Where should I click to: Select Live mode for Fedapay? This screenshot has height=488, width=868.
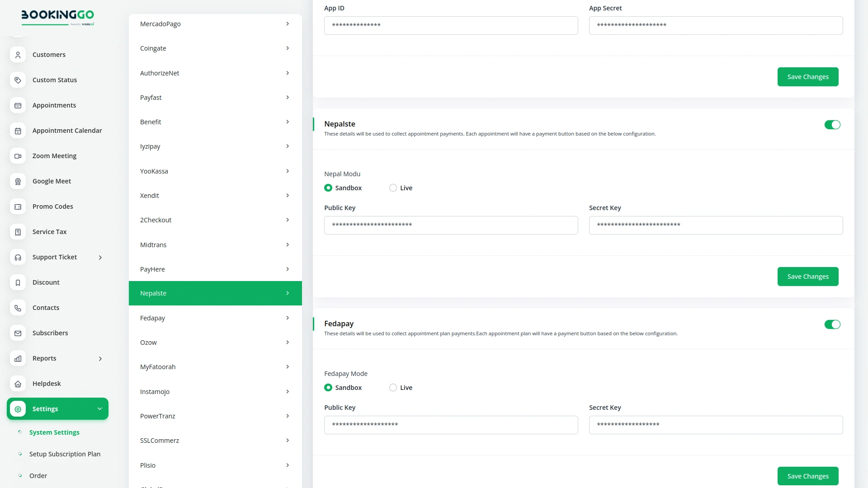[393, 387]
